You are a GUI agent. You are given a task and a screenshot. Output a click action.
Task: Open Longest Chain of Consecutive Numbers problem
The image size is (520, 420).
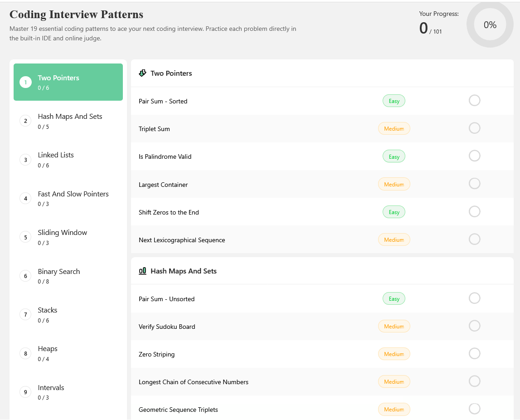pyautogui.click(x=194, y=382)
